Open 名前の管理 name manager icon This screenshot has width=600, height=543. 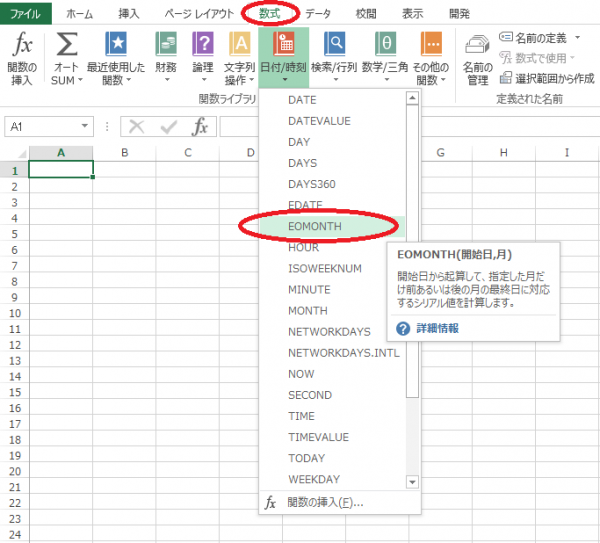coord(477,45)
